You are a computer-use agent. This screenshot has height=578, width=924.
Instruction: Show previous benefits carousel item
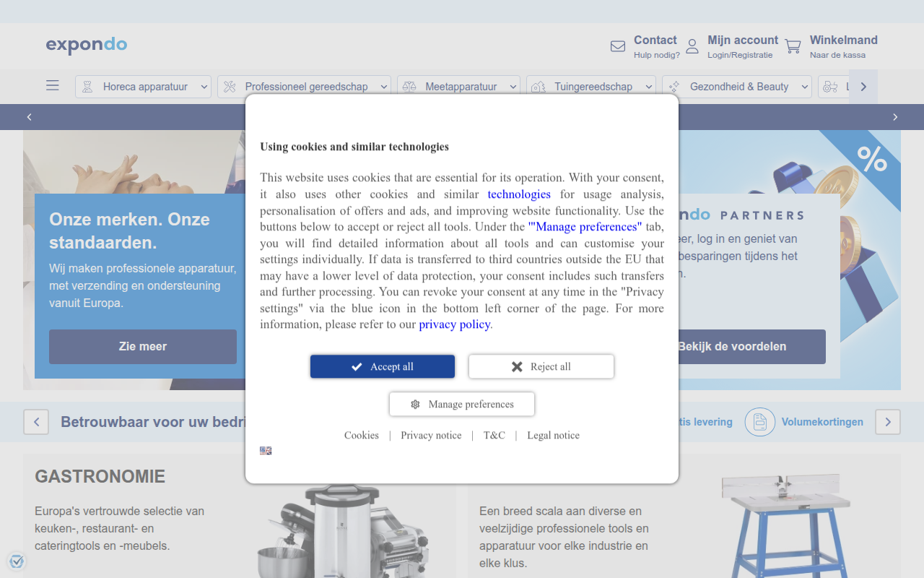click(36, 422)
